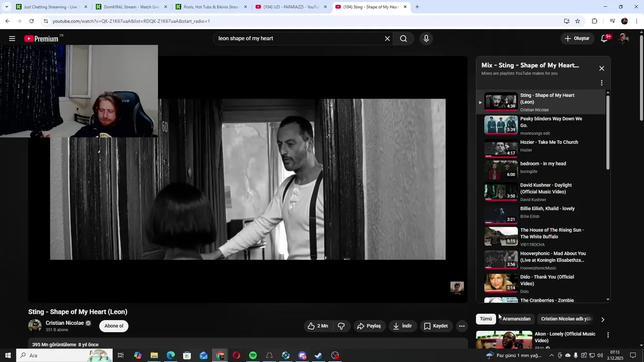Open the tab search dropdown in Chrome
Viewport: 644px width, 362px height.
click(x=7, y=7)
